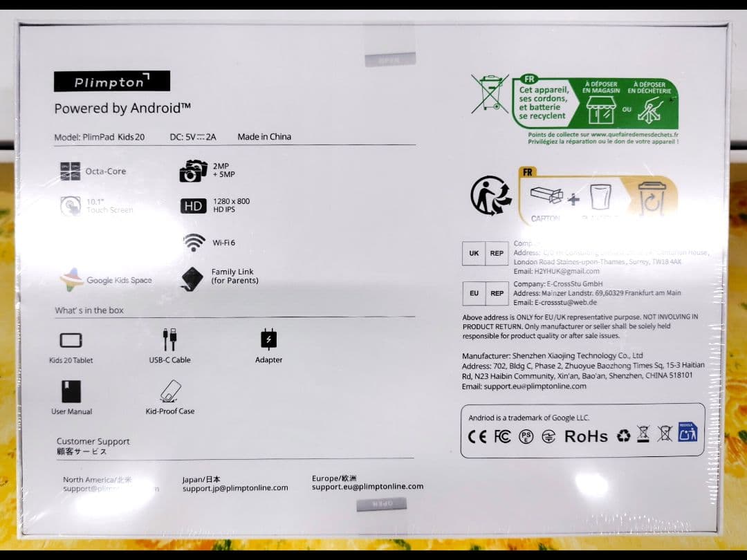This screenshot has height=560, width=747.
Task: Click the Family Link icon
Action: click(x=192, y=279)
